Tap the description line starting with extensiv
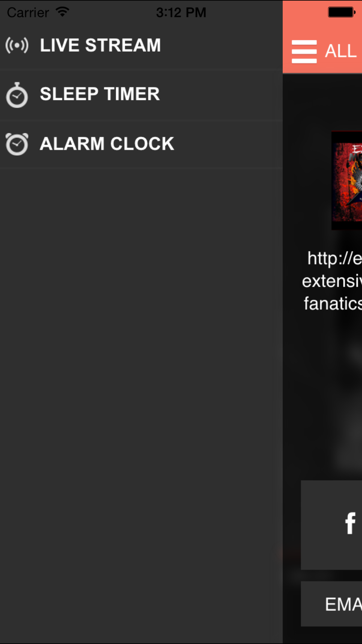Image resolution: width=362 pixels, height=644 pixels. [332, 281]
